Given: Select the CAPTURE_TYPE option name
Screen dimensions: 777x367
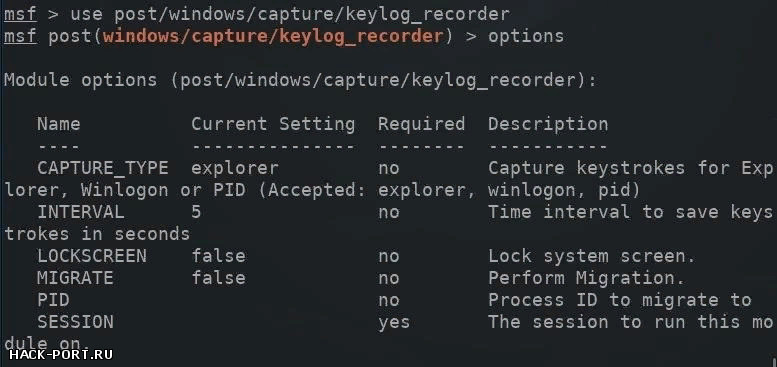Looking at the screenshot, I should pyautogui.click(x=103, y=168).
